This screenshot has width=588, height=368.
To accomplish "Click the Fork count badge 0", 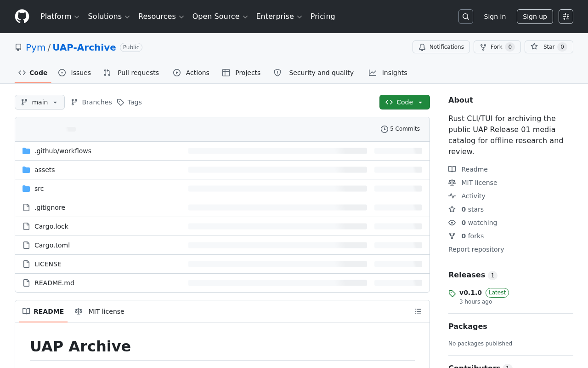I will pos(510,47).
